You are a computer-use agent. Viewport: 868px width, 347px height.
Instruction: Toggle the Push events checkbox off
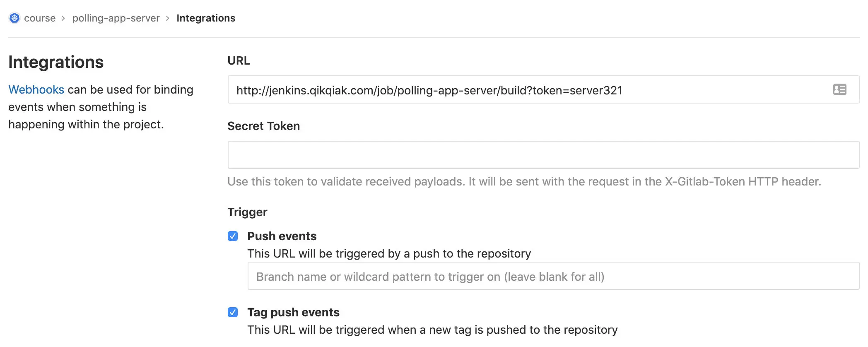233,236
